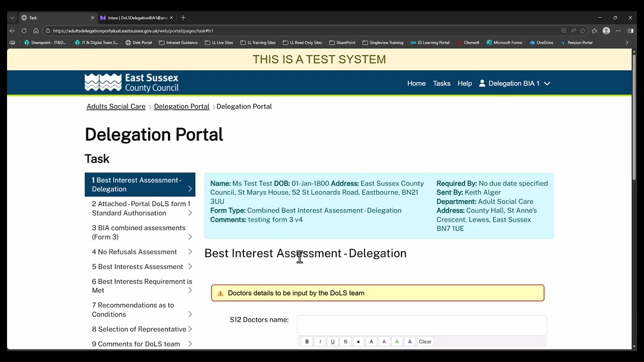
Task: Click the zoom magnifier icon in address bar
Action: point(564,31)
